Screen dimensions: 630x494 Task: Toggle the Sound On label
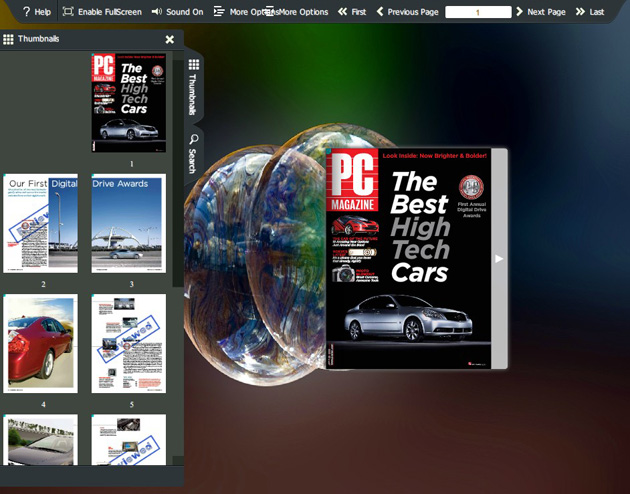[185, 12]
